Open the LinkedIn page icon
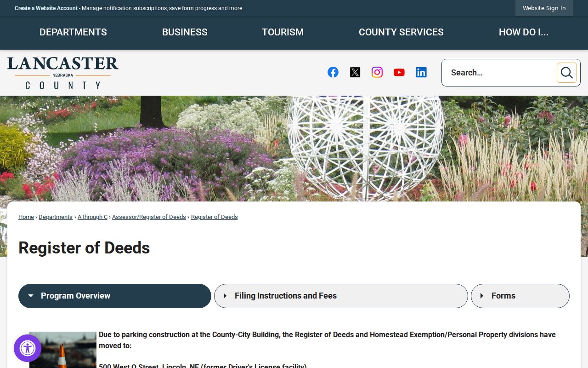 tap(421, 72)
